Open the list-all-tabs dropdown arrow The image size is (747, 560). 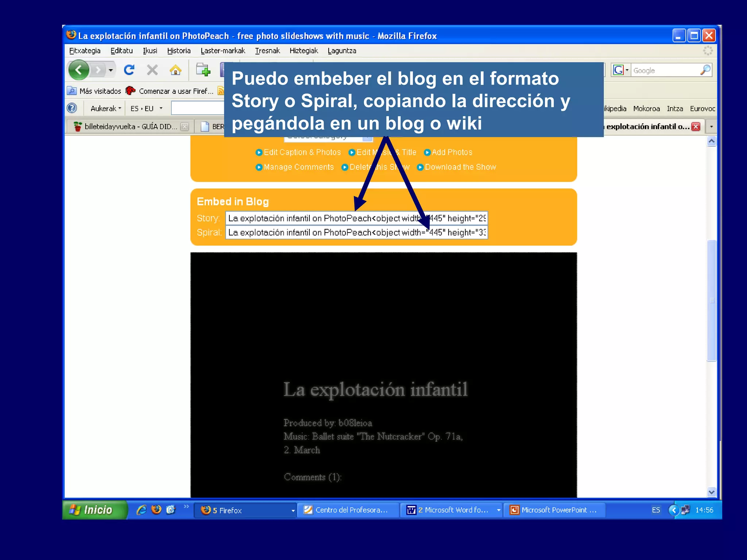point(711,127)
